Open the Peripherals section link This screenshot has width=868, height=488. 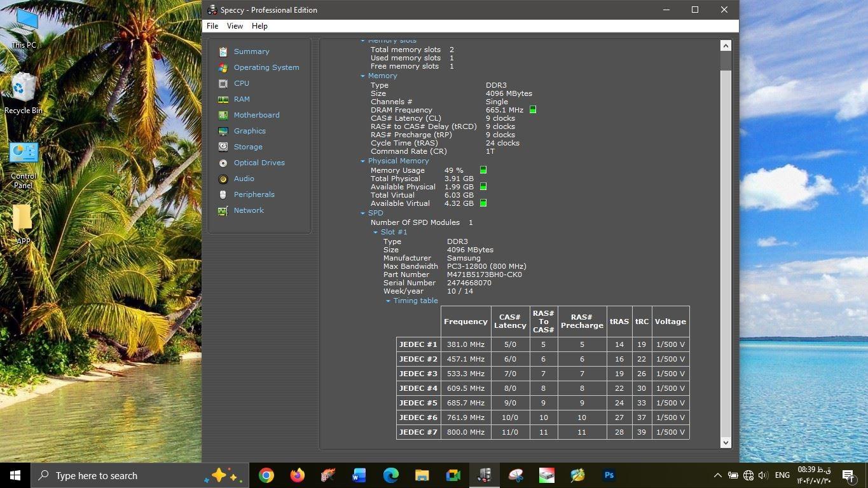tap(254, 194)
